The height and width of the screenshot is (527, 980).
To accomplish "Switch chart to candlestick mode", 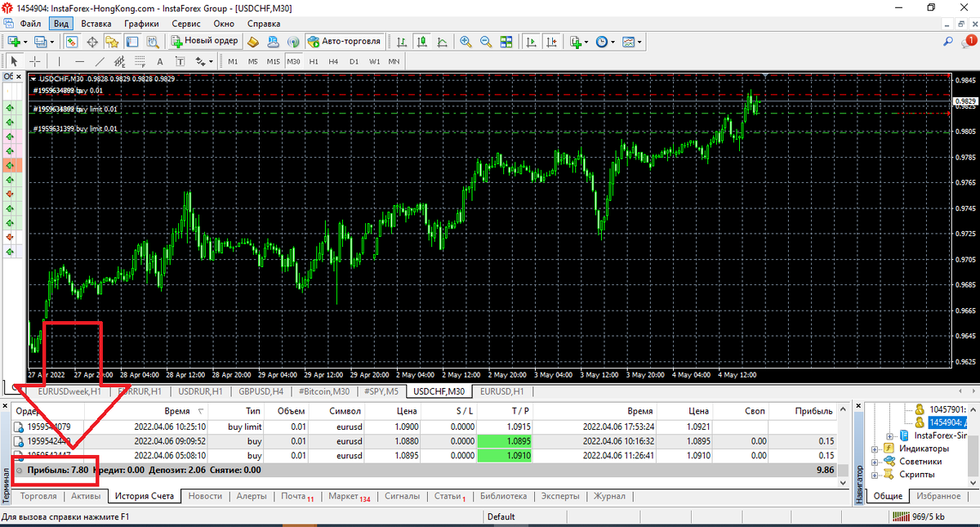I will 422,42.
